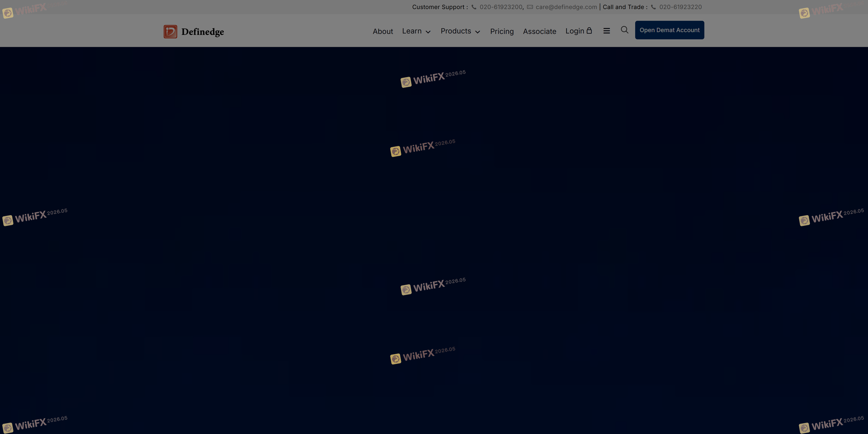The image size is (868, 434).
Task: Click the "Customer Support :" label
Action: tap(440, 7)
